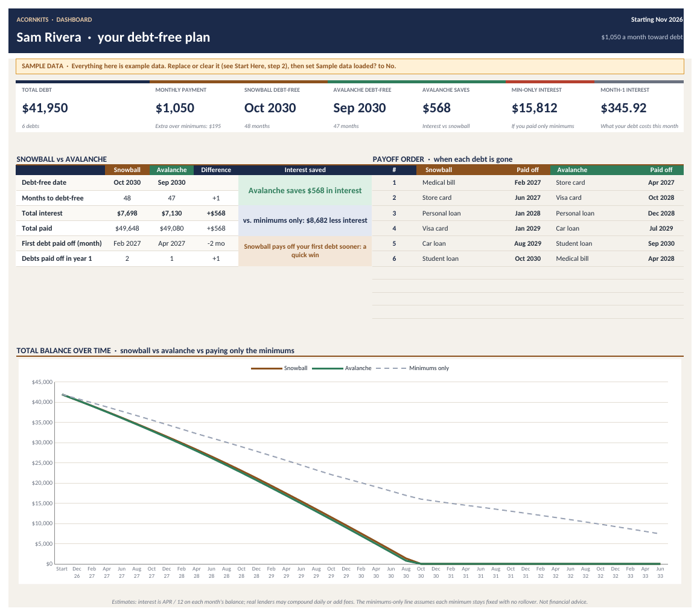The image size is (700, 614).
Task: Select the '$1,050 a month toward debt' text
Action: pyautogui.click(x=641, y=37)
